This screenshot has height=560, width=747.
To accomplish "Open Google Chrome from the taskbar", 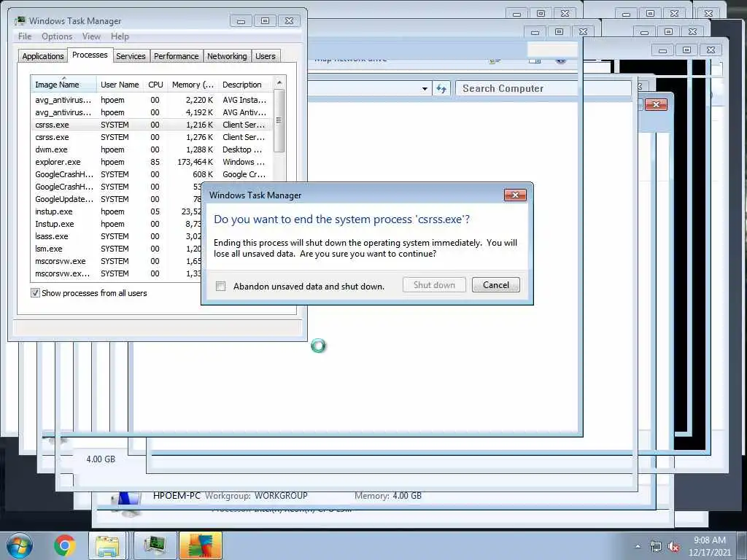I will click(x=65, y=545).
